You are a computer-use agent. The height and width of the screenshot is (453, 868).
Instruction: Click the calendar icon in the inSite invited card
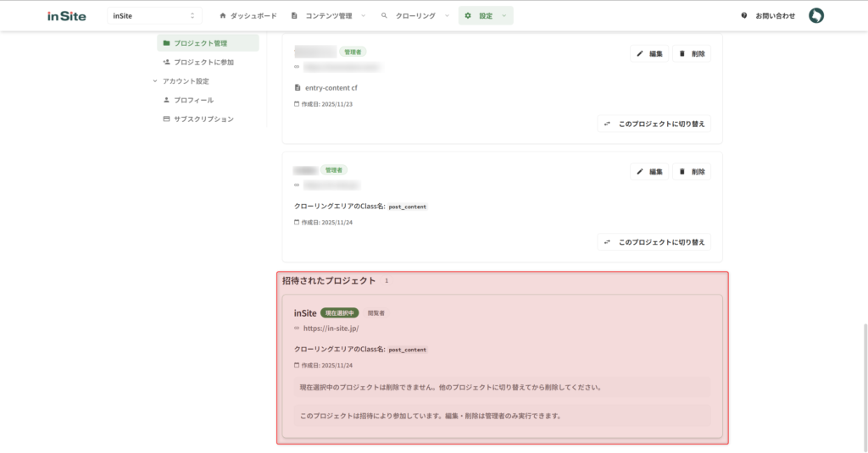coord(297,365)
